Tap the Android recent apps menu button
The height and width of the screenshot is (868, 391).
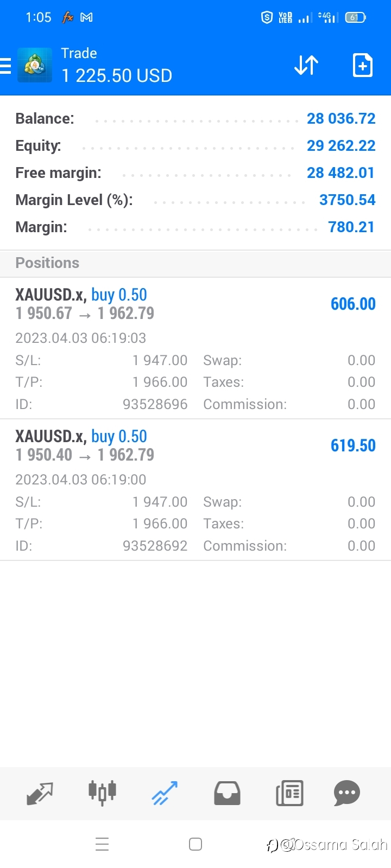[x=102, y=844]
